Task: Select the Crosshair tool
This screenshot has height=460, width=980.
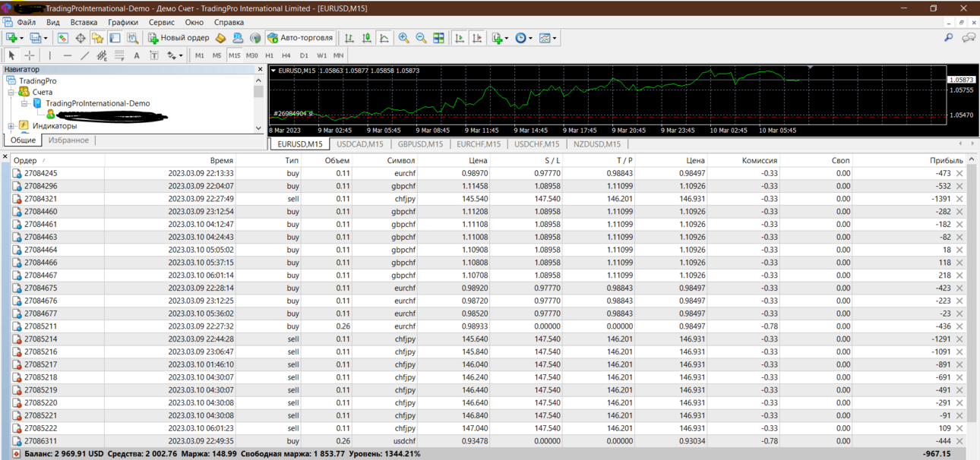Action: 30,55
